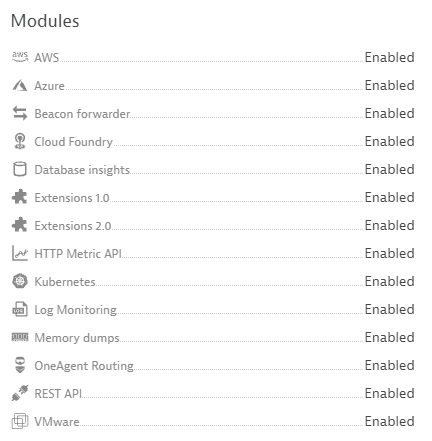Image resolution: width=432 pixels, height=441 pixels.
Task: Click the VMware stacked squares icon
Action: click(20, 421)
